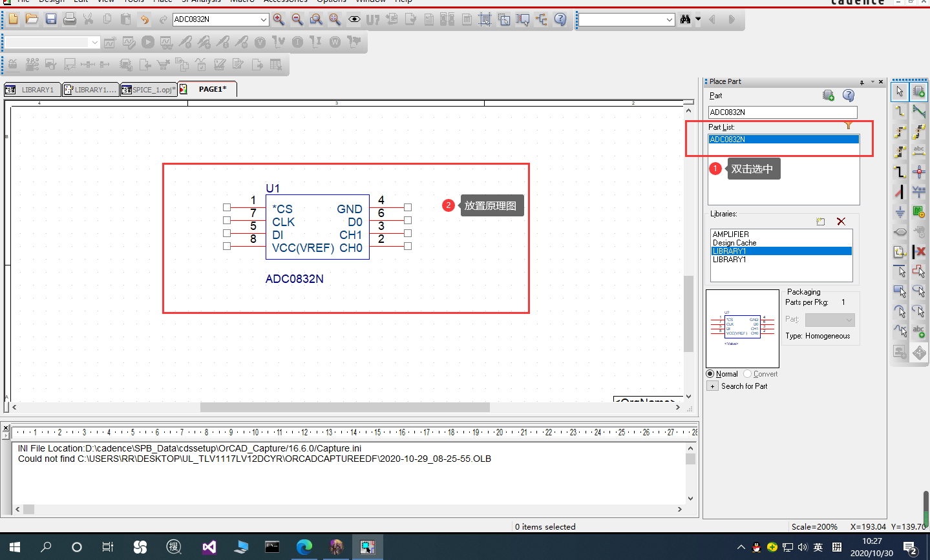Open the binoculars Find icon
Screen dimensions: 930x560
686,19
